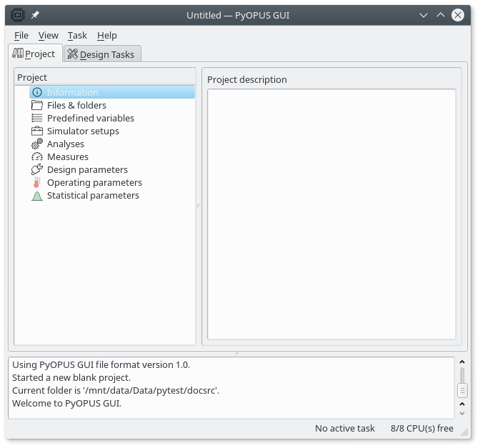Toggle the pin icon in title bar
The width and height of the screenshot is (480, 448).
(x=35, y=15)
